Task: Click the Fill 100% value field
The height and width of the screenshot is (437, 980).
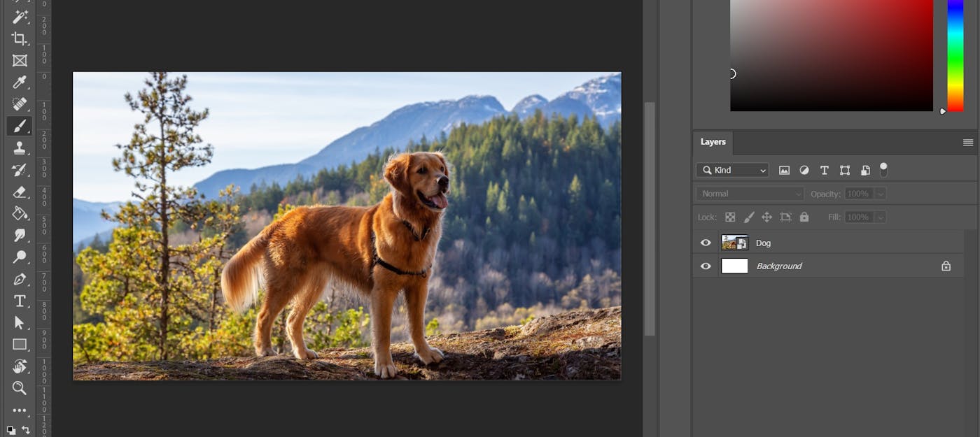Action: 859,217
